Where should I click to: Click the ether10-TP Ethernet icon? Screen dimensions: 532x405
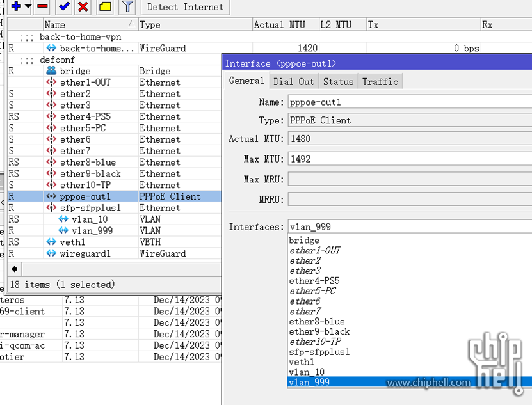pyautogui.click(x=51, y=185)
